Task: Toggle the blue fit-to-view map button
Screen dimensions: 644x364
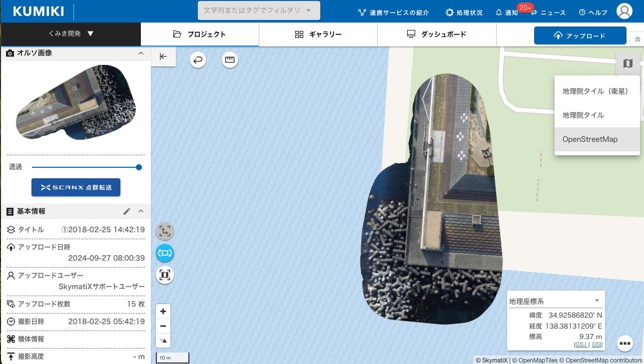Action: click(x=165, y=253)
